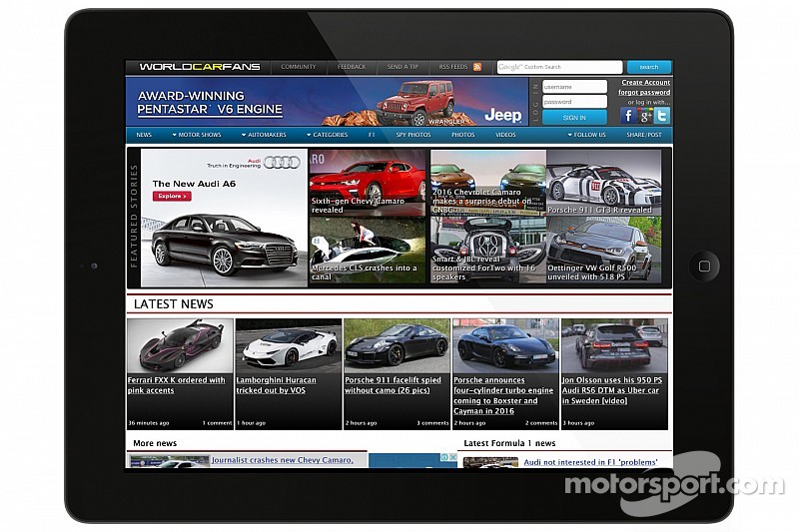The image size is (799, 532).
Task: Open Audi not interested in F1 link
Action: click(x=590, y=462)
